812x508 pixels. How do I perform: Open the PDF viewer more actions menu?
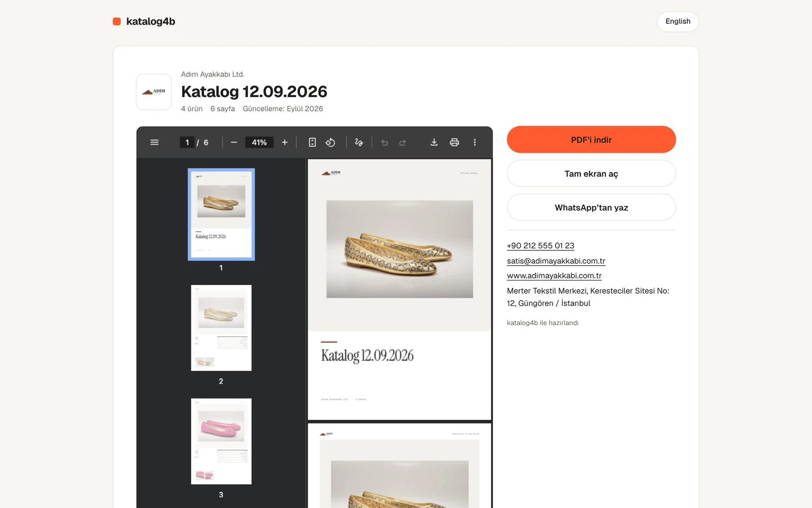pos(475,142)
